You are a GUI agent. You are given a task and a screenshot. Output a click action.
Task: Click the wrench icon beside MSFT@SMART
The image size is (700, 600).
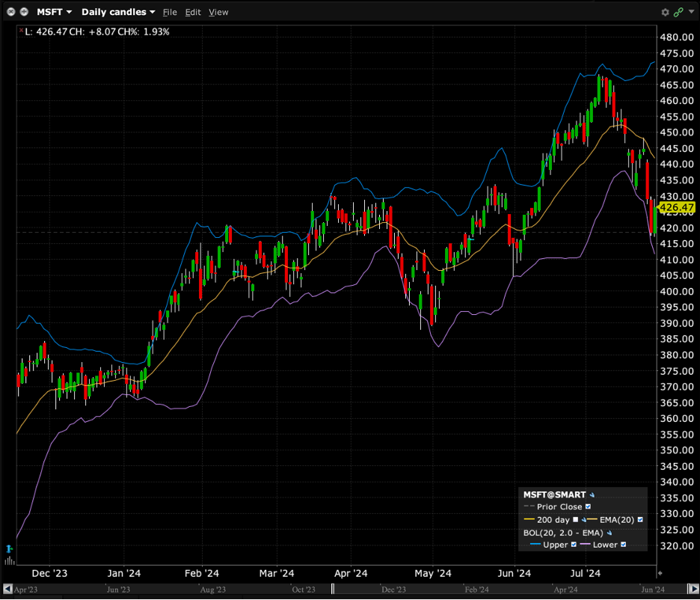coord(592,495)
